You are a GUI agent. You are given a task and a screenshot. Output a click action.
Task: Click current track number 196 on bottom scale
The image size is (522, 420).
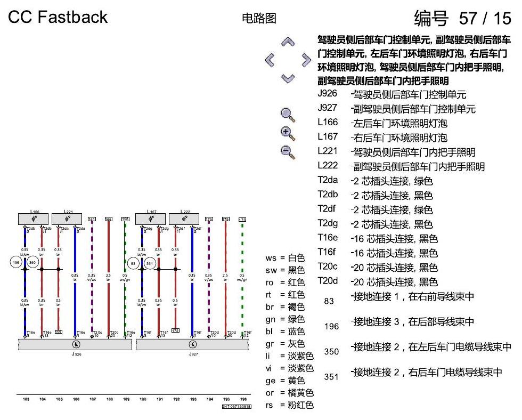pyautogui.click(x=243, y=399)
